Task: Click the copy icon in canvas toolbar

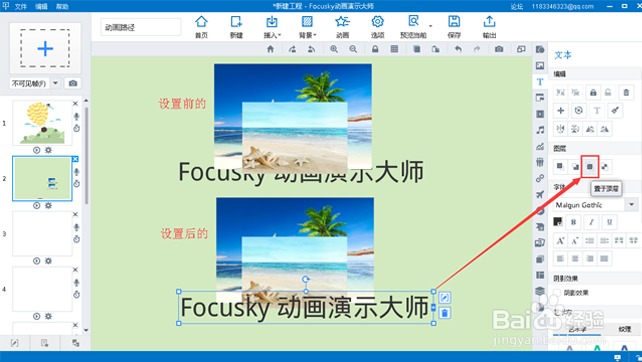Action: 416,49
